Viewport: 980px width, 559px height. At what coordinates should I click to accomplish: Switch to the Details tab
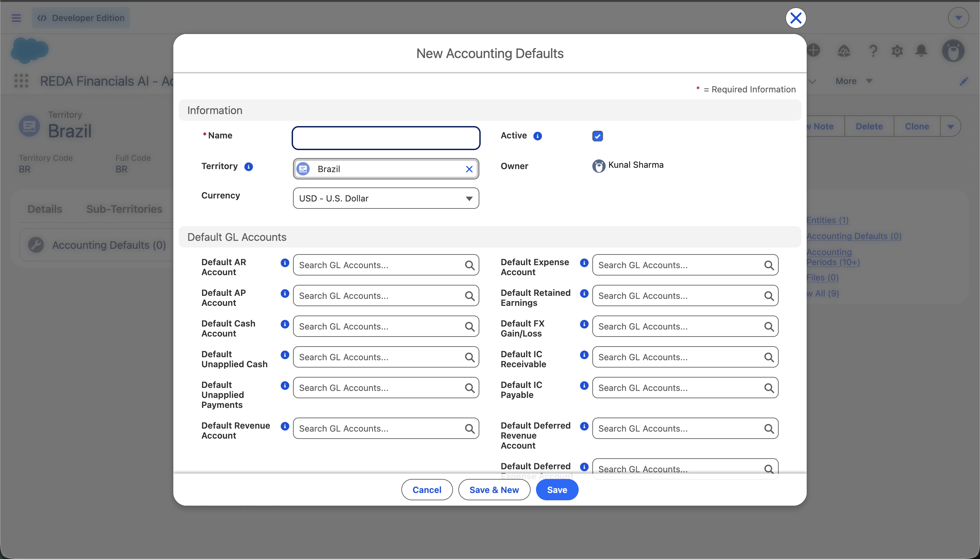(x=45, y=209)
